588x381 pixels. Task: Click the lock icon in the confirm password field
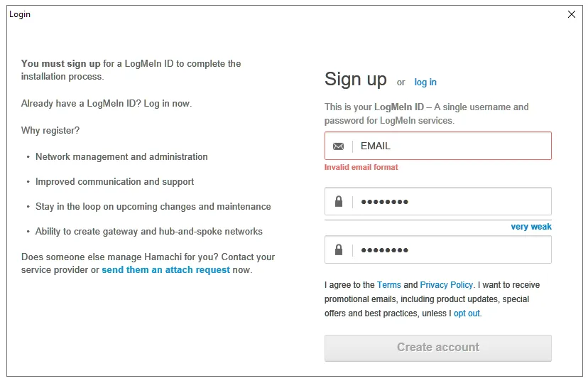pos(338,250)
